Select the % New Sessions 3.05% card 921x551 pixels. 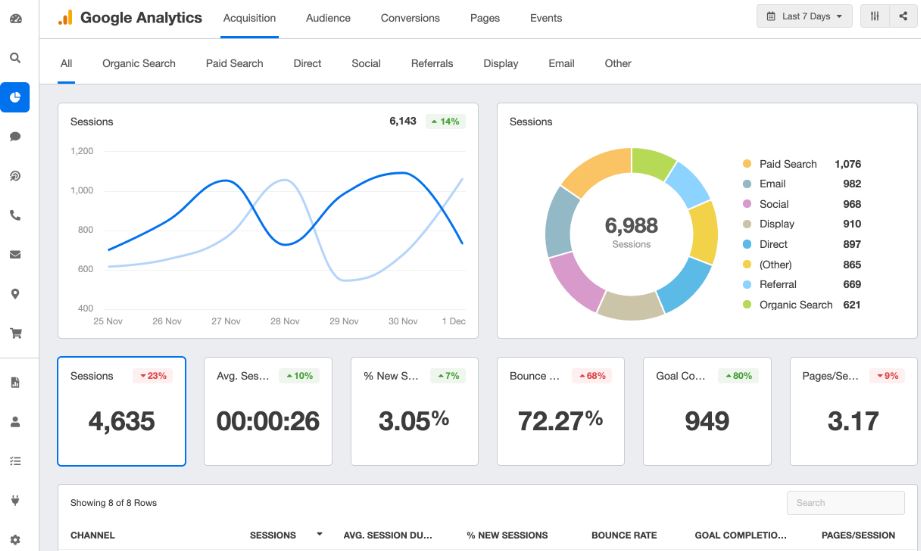(414, 411)
